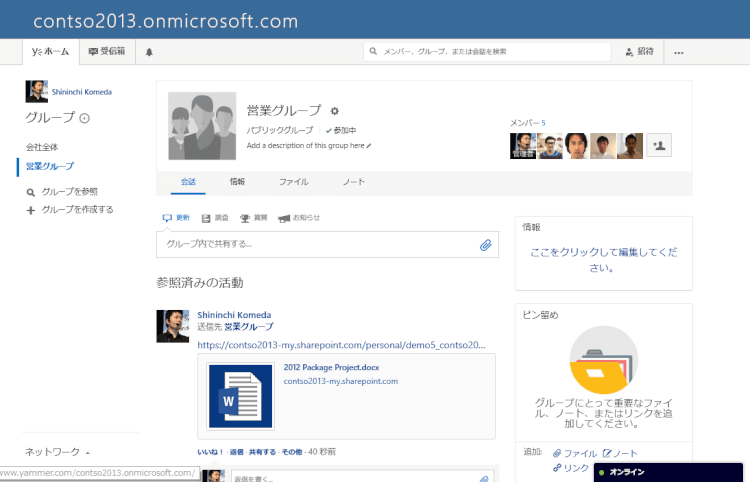Open 会社全体 group in sidebar
This screenshot has height=482, width=750.
(42, 147)
